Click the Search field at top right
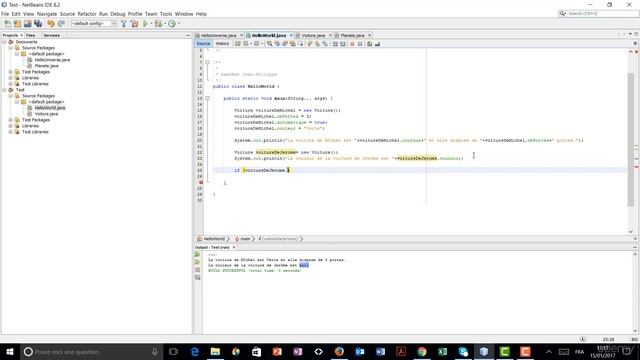 [x=598, y=13]
